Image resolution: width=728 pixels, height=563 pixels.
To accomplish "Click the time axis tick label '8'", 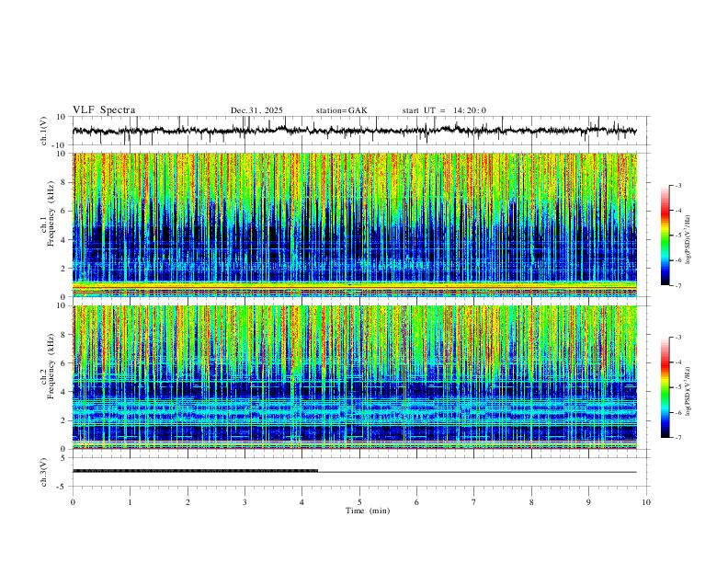I will pos(531,502).
